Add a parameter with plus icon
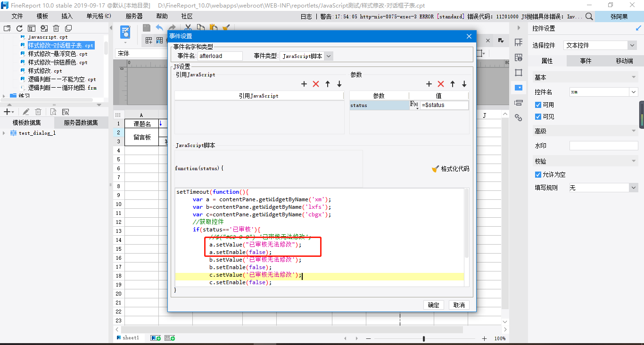The width and height of the screenshot is (644, 345). (x=429, y=84)
